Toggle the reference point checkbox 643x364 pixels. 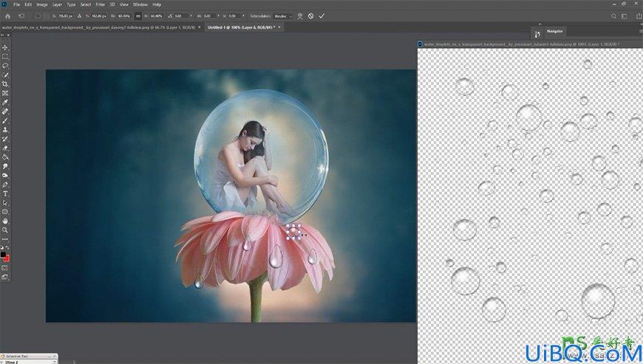tap(38, 16)
